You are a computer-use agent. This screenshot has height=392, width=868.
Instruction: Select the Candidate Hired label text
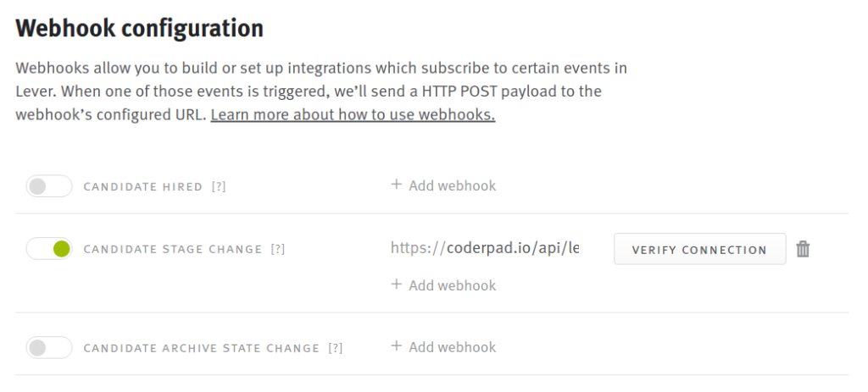142,187
